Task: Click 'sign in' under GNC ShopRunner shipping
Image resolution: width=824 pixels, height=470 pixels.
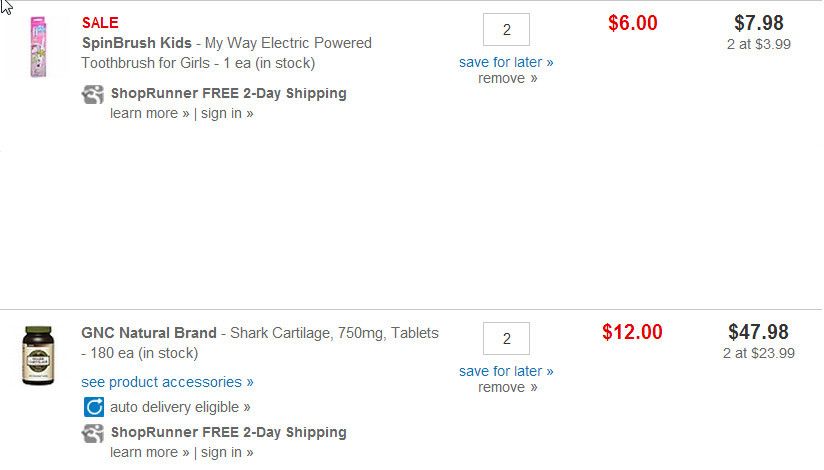Action: coord(227,452)
